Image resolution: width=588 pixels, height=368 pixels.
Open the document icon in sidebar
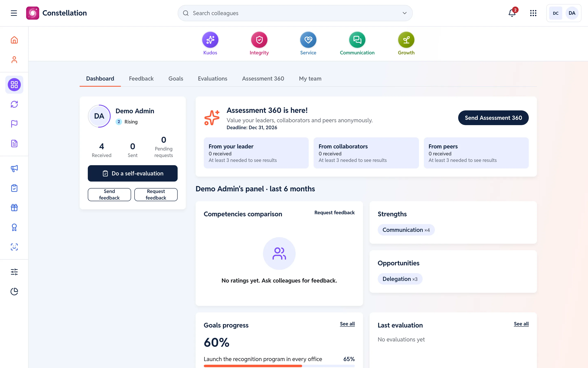pyautogui.click(x=14, y=144)
